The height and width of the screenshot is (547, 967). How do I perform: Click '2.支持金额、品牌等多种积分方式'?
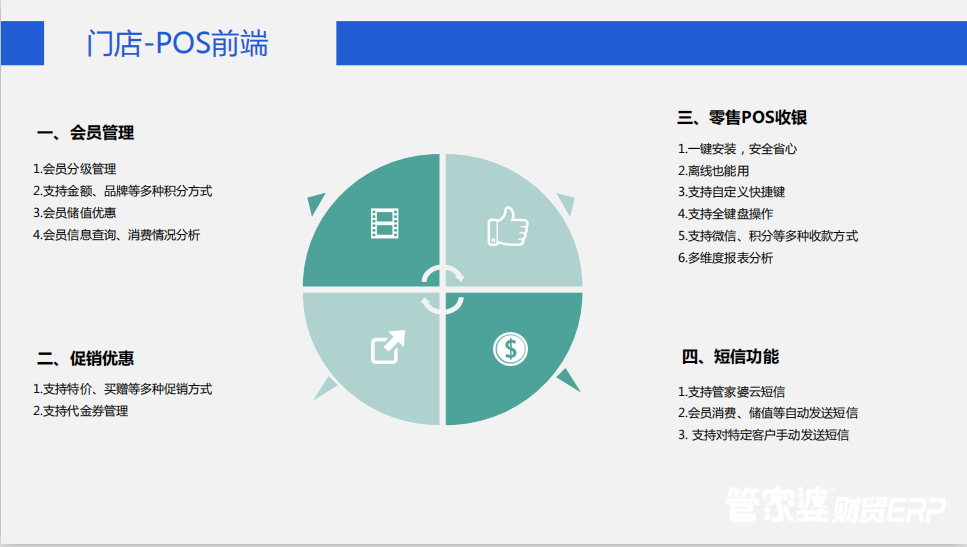click(x=122, y=191)
